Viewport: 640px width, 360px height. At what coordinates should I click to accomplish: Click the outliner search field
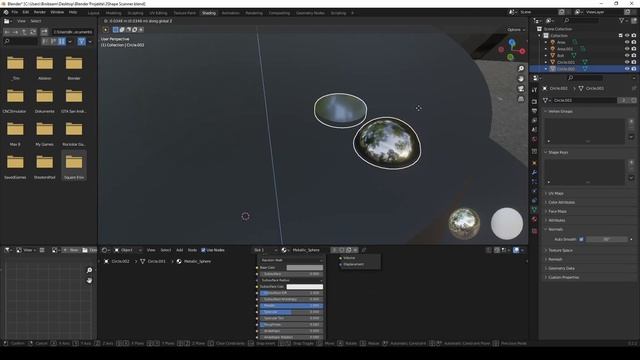click(x=582, y=20)
